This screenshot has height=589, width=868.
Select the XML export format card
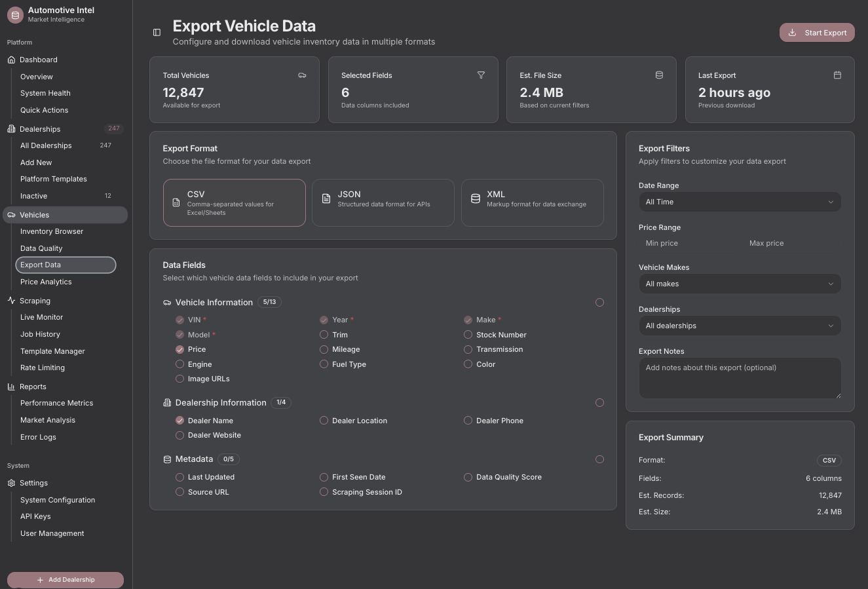533,203
